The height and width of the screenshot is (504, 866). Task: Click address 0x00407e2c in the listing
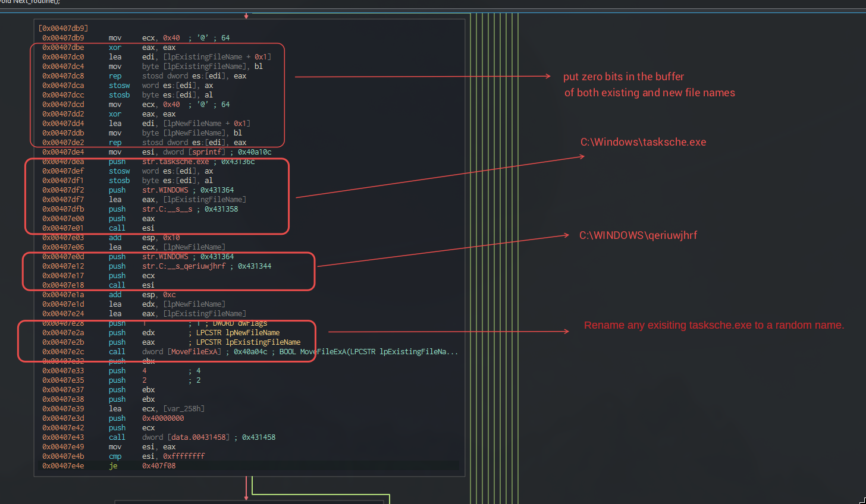(x=63, y=351)
